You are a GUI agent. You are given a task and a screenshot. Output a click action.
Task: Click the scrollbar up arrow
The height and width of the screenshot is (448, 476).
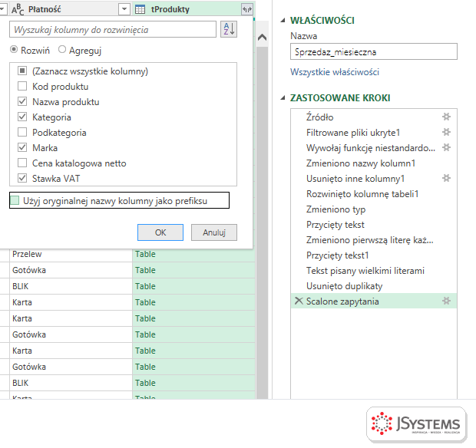(x=262, y=38)
